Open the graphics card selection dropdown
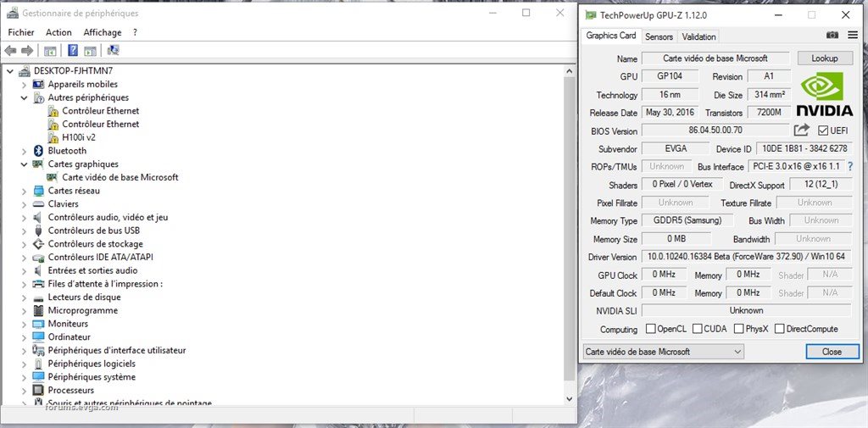 coord(663,352)
